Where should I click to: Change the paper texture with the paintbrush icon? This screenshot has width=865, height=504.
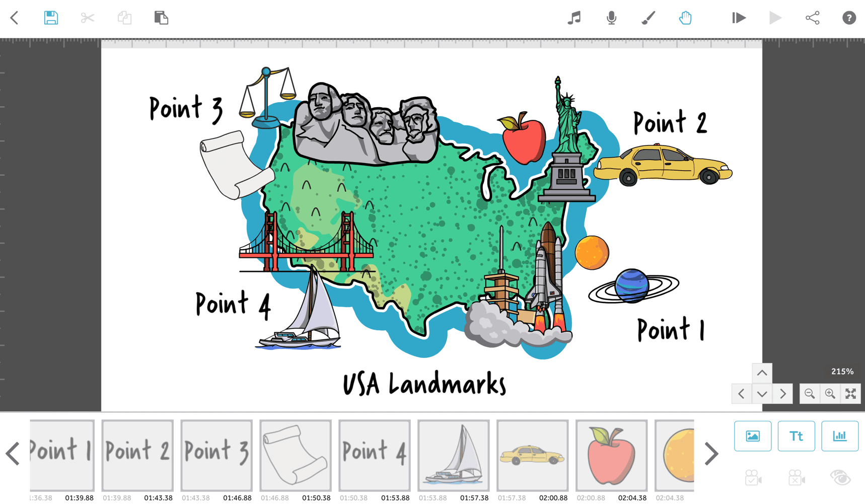[648, 18]
